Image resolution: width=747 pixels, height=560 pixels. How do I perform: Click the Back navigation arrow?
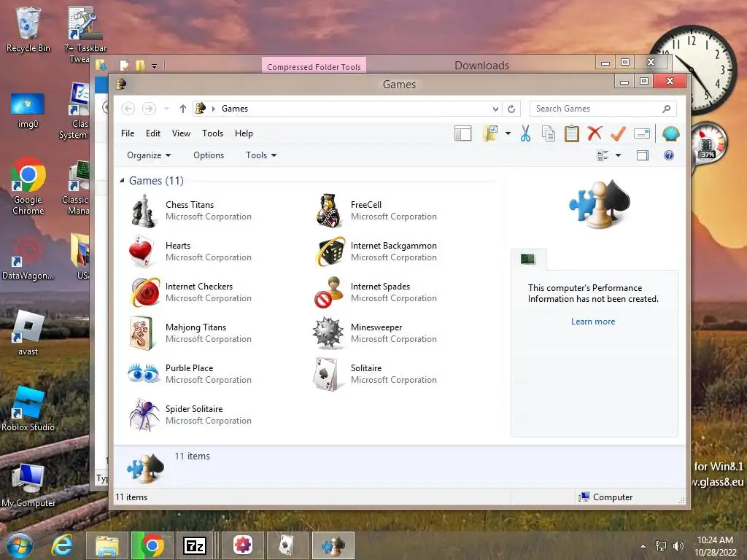(128, 109)
